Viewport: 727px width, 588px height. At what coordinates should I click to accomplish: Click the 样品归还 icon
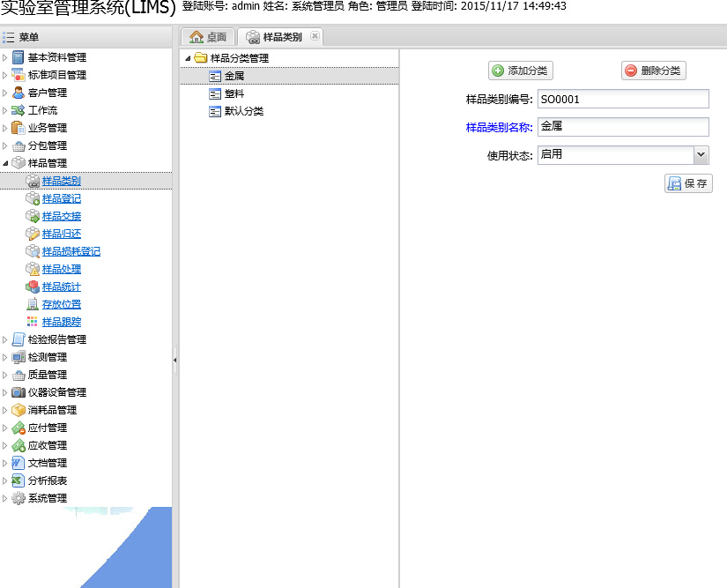click(33, 234)
